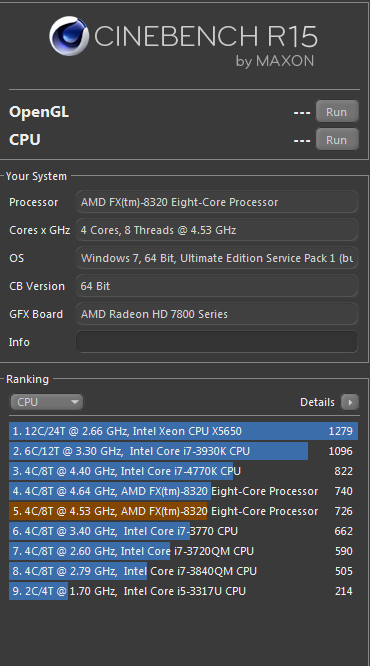
Task: Select the Cores x GHz field
Action: click(x=217, y=230)
